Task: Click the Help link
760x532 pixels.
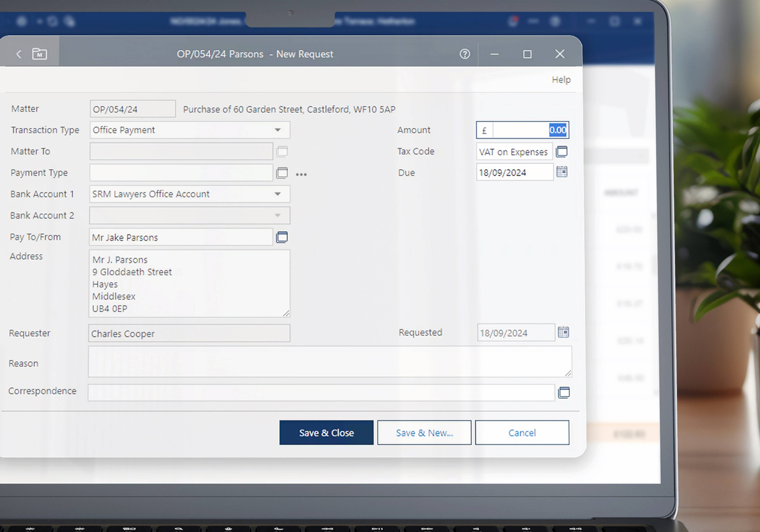Action: coord(561,79)
